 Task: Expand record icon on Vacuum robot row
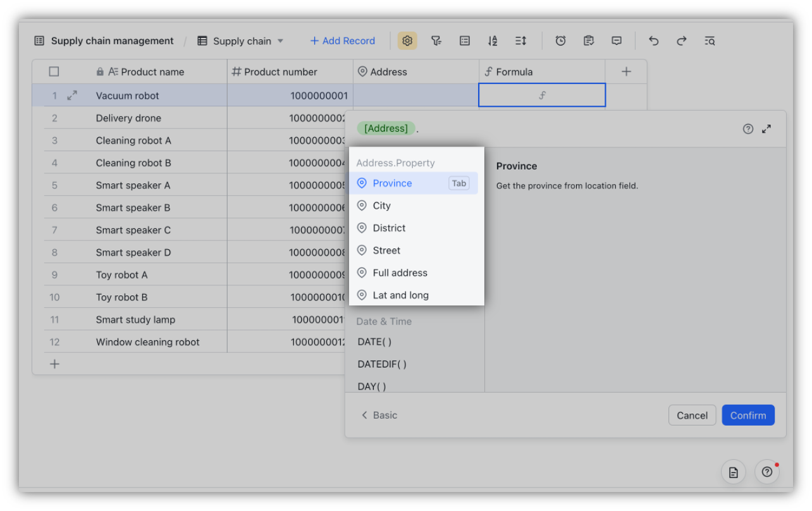tap(72, 95)
